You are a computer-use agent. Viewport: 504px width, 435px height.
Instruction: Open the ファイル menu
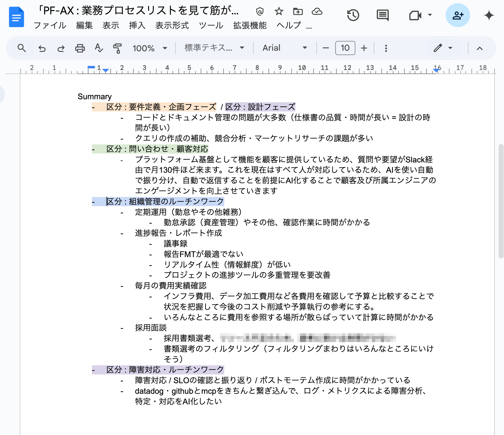50,25
